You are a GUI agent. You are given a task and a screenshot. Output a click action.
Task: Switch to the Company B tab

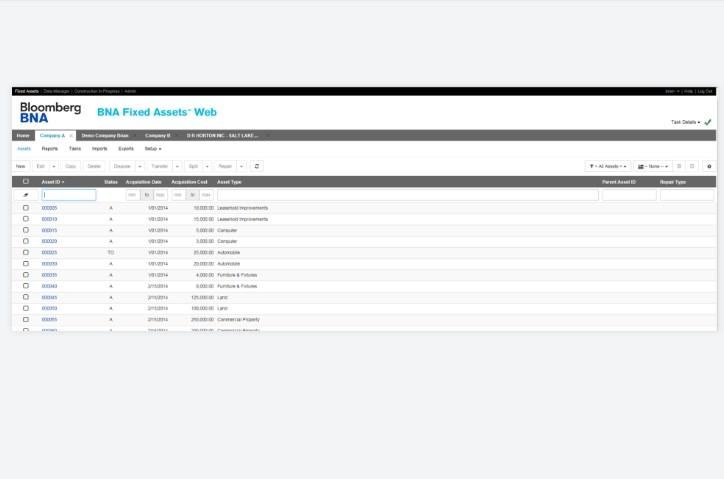click(157, 136)
